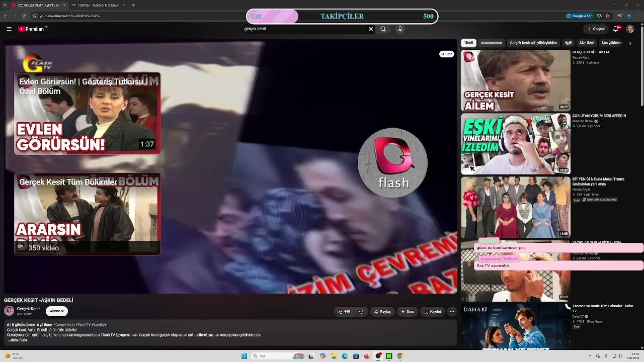The width and height of the screenshot is (644, 362).
Task: Open Google Chrome from the taskbar
Action: click(x=400, y=356)
